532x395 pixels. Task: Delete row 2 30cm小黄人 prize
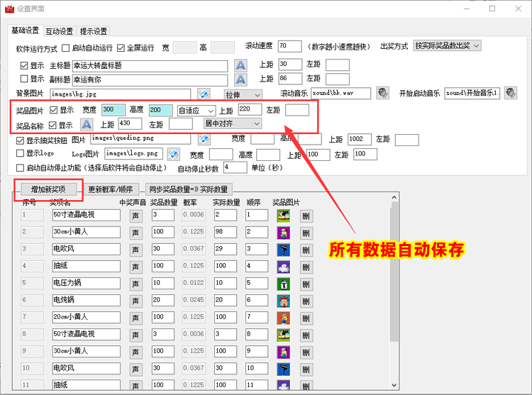[306, 233]
